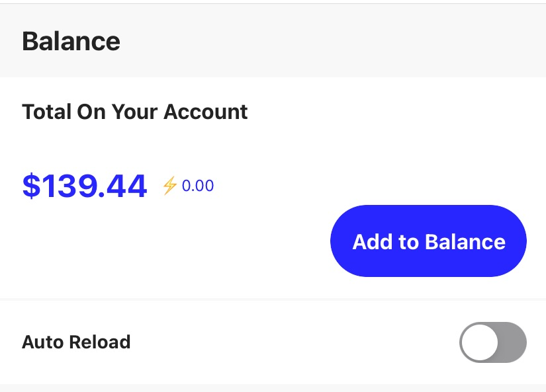Click the gray toggle slider control

click(x=492, y=342)
